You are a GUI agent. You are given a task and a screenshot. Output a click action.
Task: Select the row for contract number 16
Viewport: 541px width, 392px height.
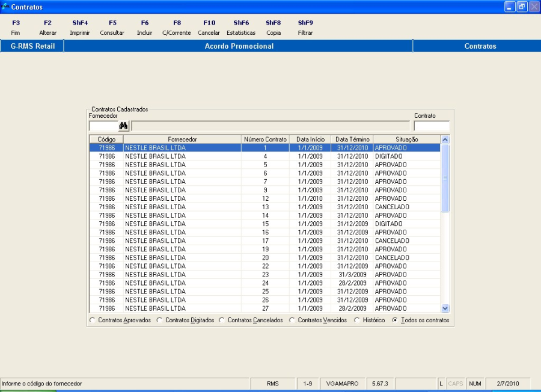[x=265, y=232]
